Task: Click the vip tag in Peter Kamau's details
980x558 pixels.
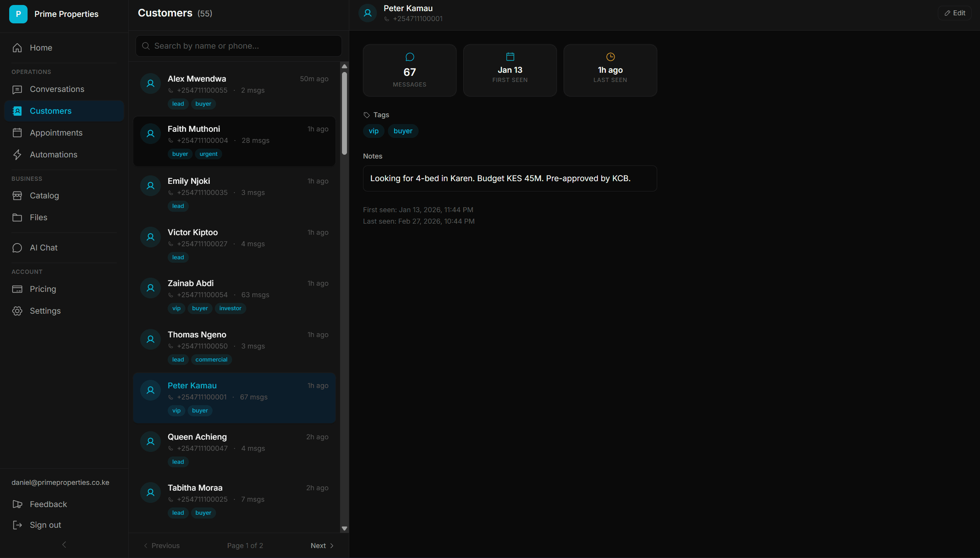Action: (373, 131)
